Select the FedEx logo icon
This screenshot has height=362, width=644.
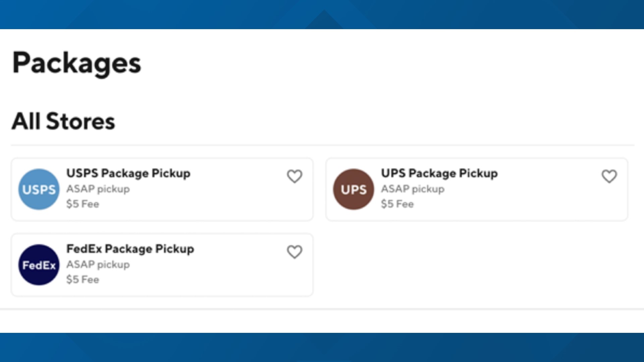(38, 264)
